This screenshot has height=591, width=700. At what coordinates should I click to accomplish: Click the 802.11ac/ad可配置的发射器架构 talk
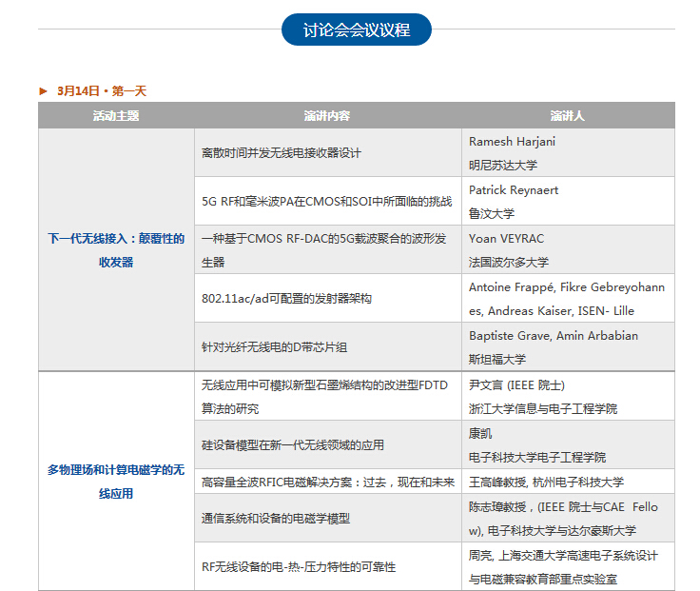[x=286, y=299]
